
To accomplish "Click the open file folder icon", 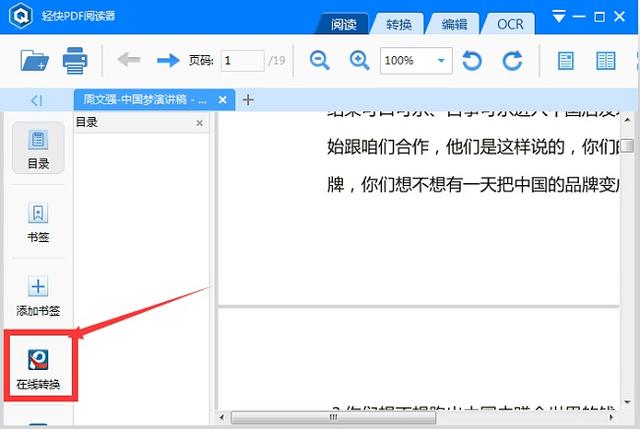I will [35, 61].
